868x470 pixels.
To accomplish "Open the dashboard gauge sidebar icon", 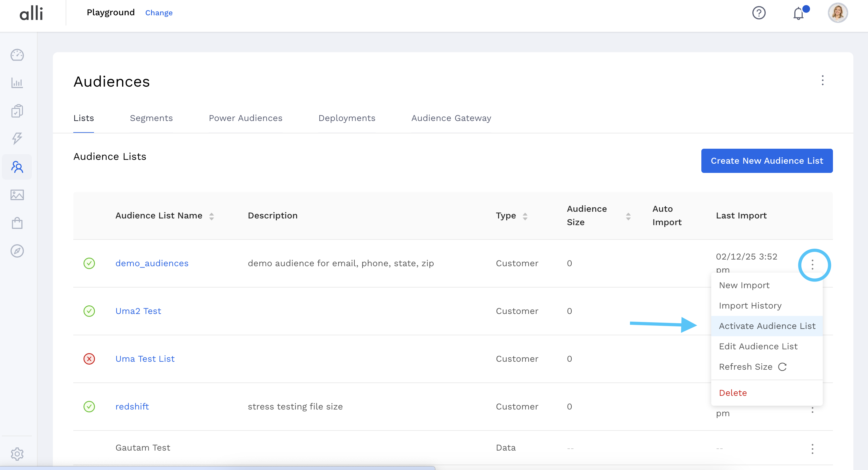I will tap(17, 55).
